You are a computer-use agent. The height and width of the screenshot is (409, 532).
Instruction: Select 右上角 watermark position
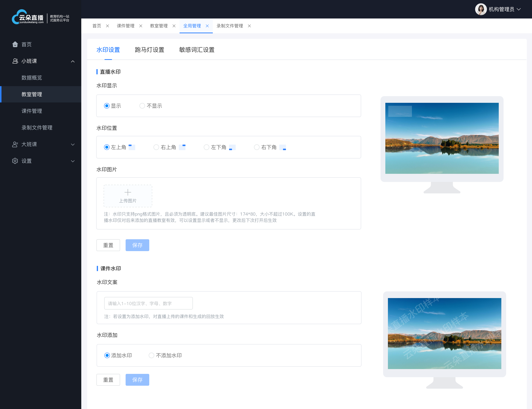[x=156, y=147]
